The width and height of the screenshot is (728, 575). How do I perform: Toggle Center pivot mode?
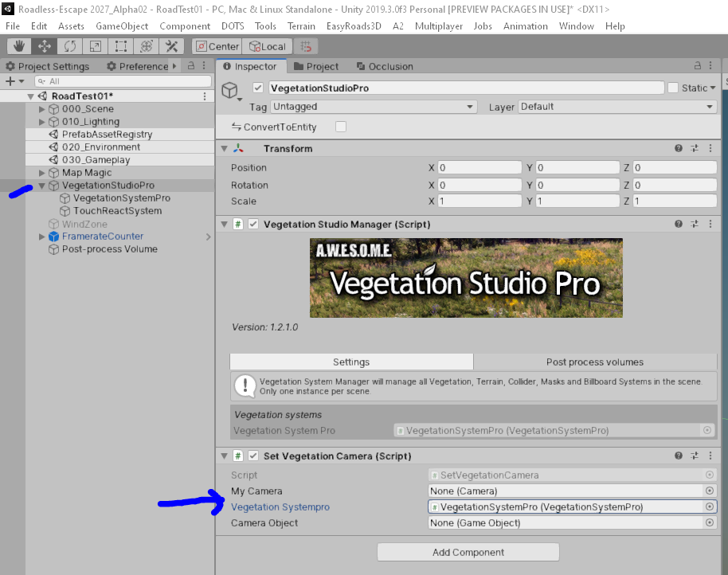click(217, 46)
